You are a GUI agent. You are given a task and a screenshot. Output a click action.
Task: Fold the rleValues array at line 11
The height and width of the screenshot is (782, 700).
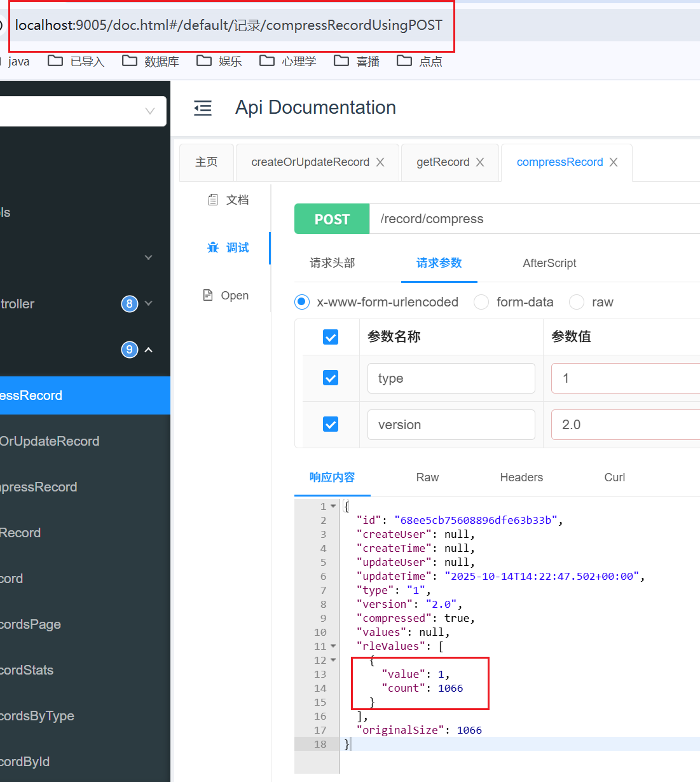pos(333,646)
